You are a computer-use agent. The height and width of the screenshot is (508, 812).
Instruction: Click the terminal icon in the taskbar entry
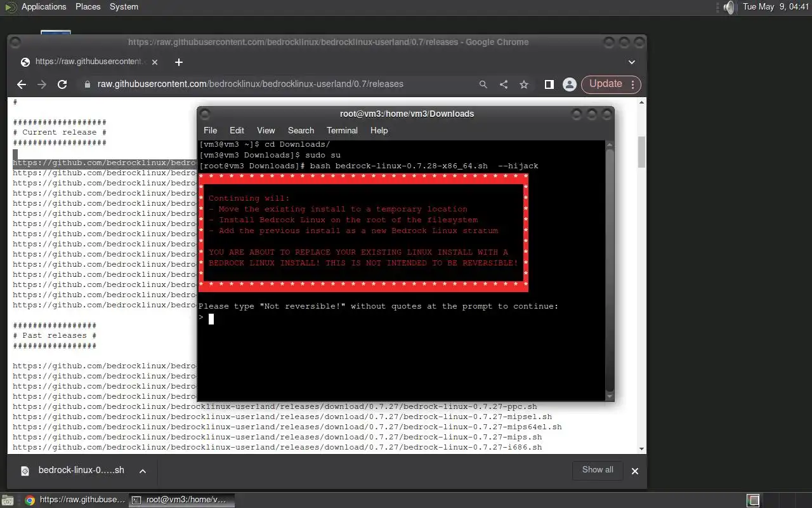coord(136,500)
